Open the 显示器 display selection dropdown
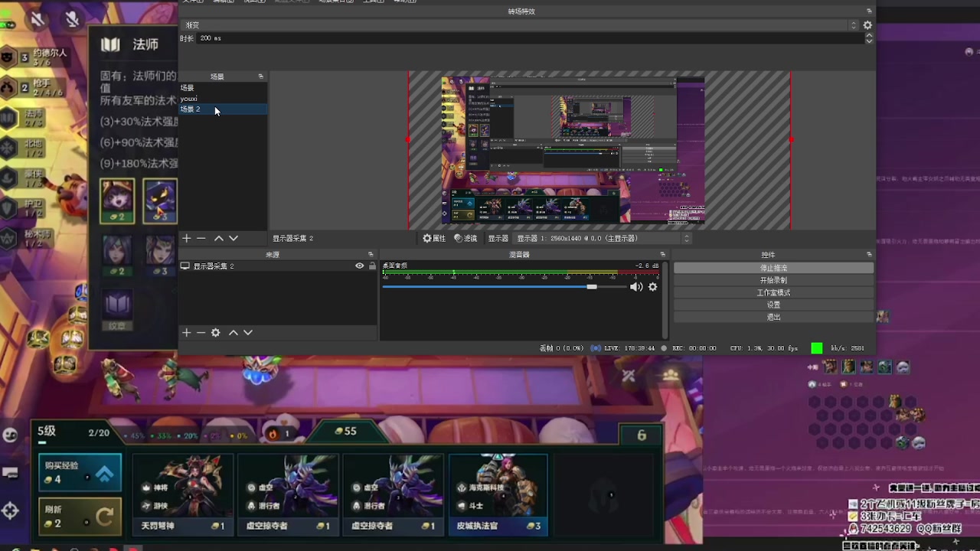The image size is (980, 551). click(603, 239)
